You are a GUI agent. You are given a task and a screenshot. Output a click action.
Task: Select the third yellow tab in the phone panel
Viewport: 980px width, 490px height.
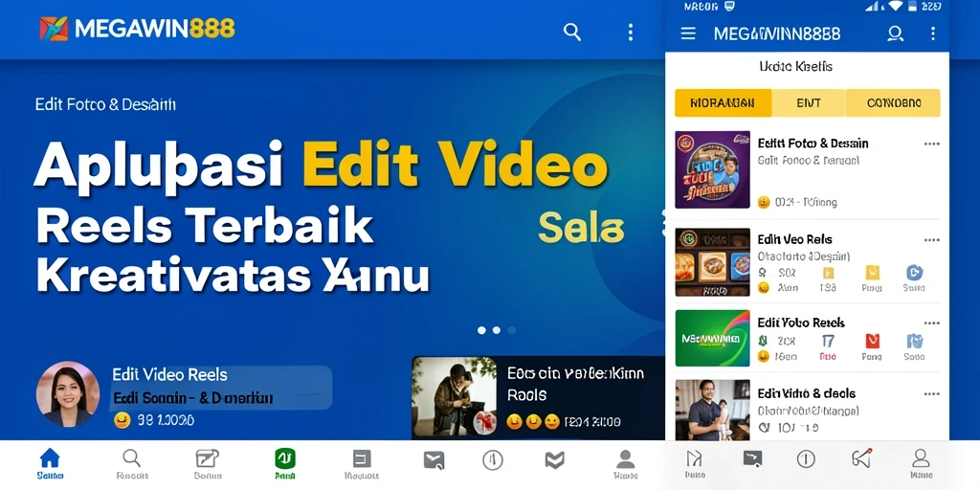click(893, 103)
